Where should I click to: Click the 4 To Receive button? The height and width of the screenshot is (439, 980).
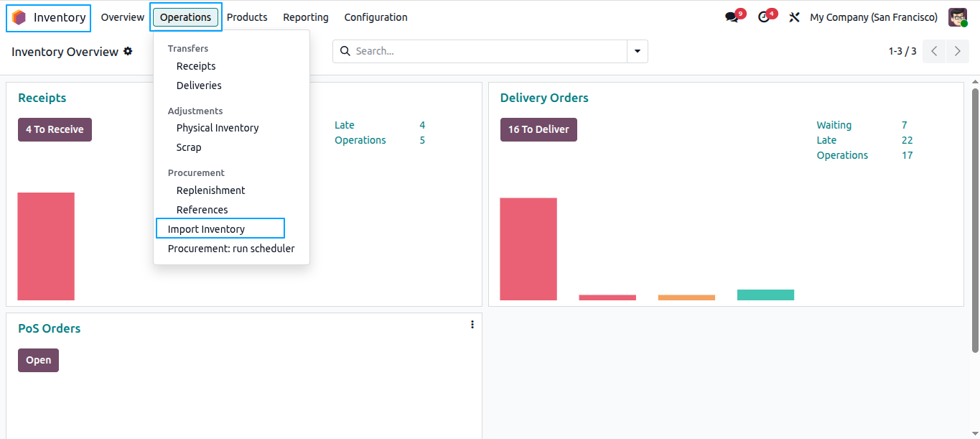[x=55, y=129]
